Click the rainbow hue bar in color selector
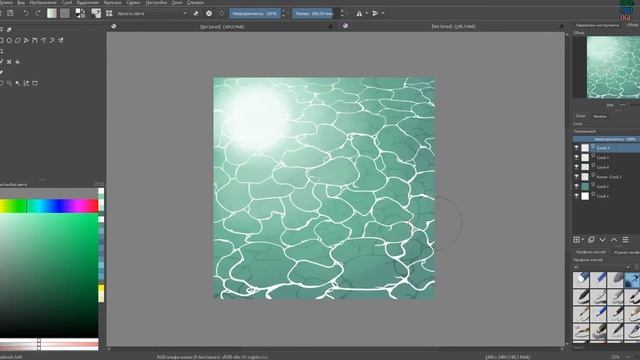Screen dimensions: 640x360 [x=49, y=206]
